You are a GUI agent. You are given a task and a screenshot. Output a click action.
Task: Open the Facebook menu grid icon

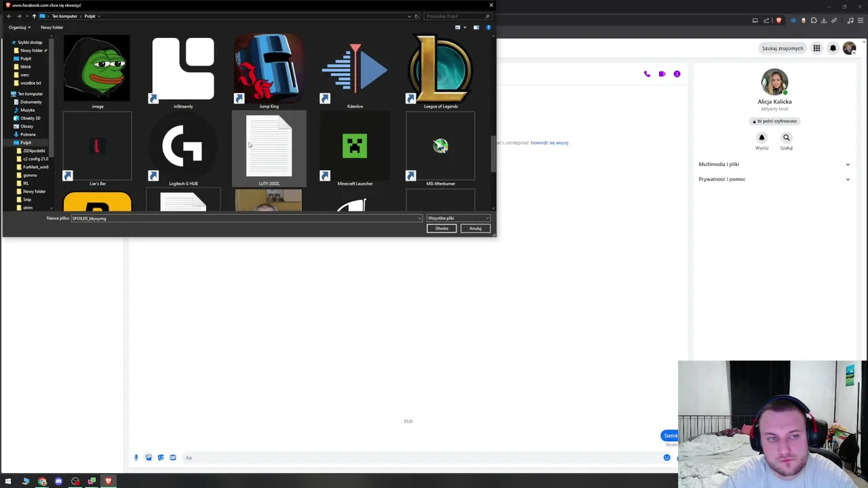tap(816, 48)
